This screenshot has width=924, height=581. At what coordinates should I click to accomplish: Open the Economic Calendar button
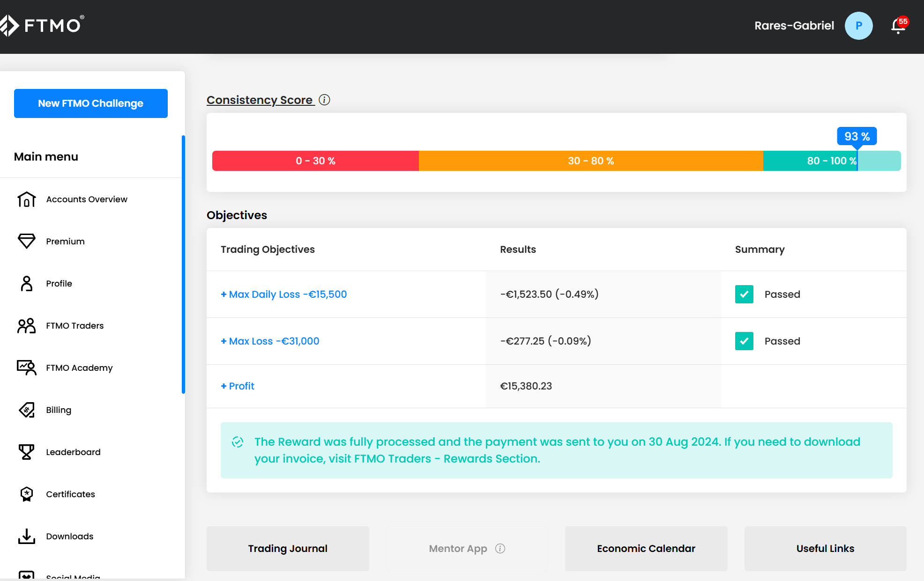(x=646, y=548)
